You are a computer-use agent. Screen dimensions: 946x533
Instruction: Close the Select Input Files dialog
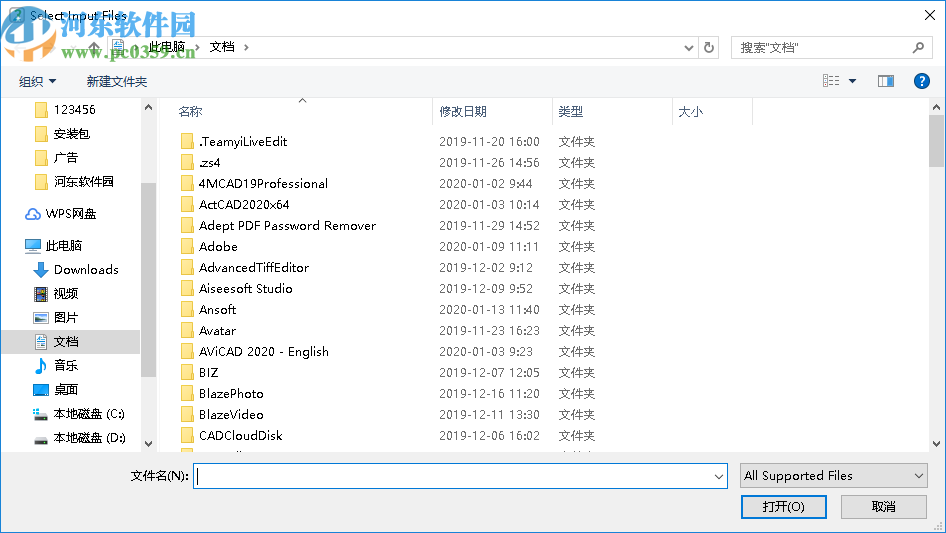930,15
